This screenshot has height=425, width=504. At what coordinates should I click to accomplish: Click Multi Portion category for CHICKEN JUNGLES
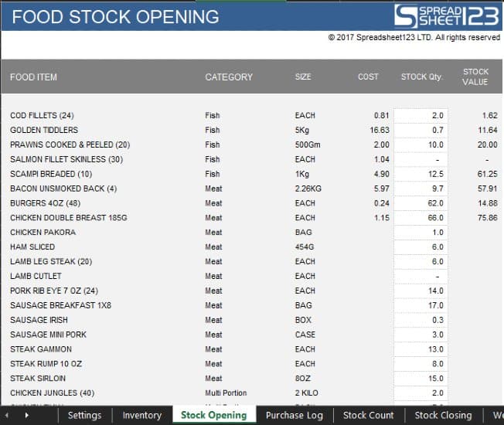pos(226,393)
